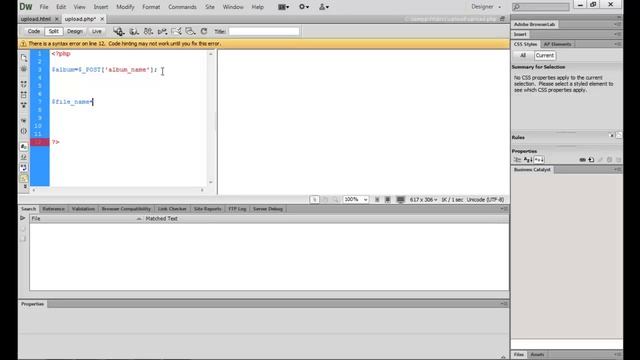Toggle Live view
This screenshot has width=640, height=360.
coord(96,31)
